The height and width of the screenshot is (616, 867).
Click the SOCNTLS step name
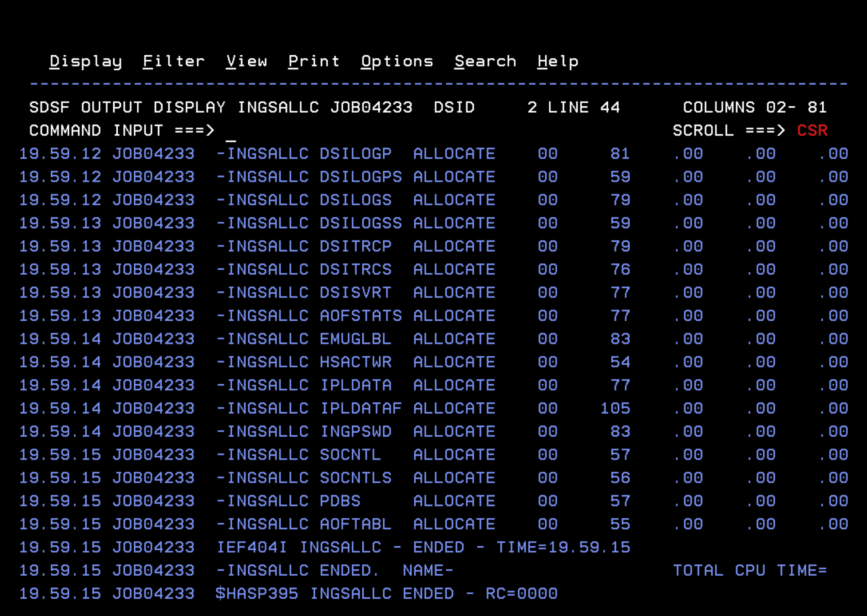coord(355,478)
